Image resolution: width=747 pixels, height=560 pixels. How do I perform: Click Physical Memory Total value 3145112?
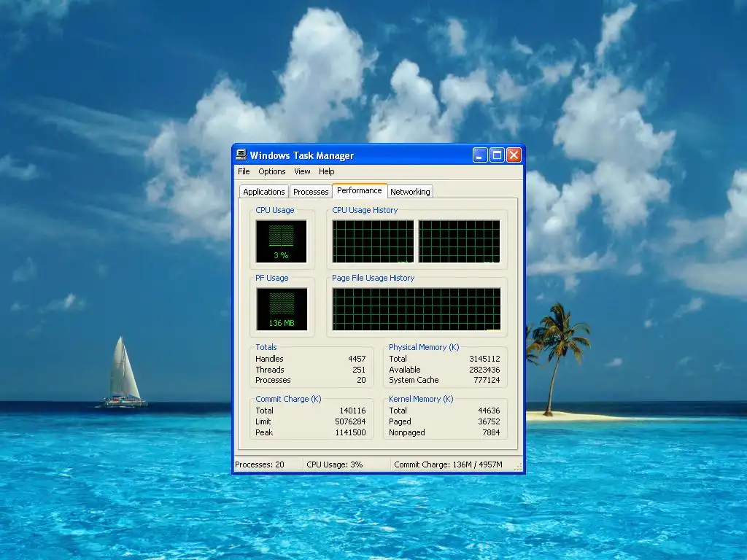point(484,359)
